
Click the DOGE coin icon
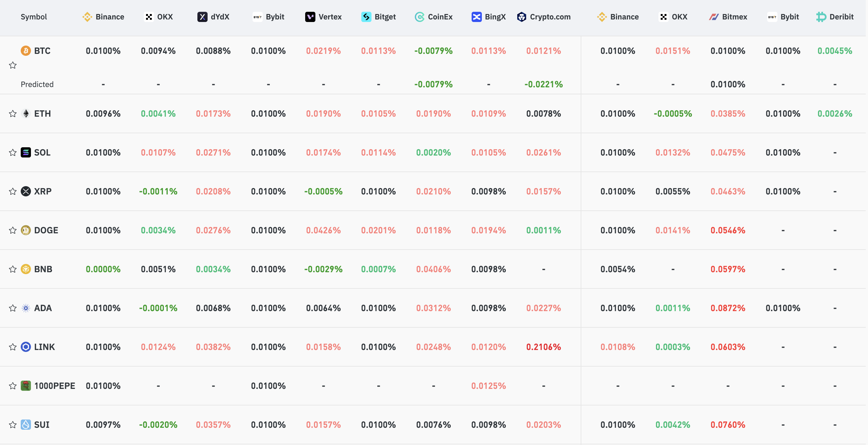tap(26, 230)
